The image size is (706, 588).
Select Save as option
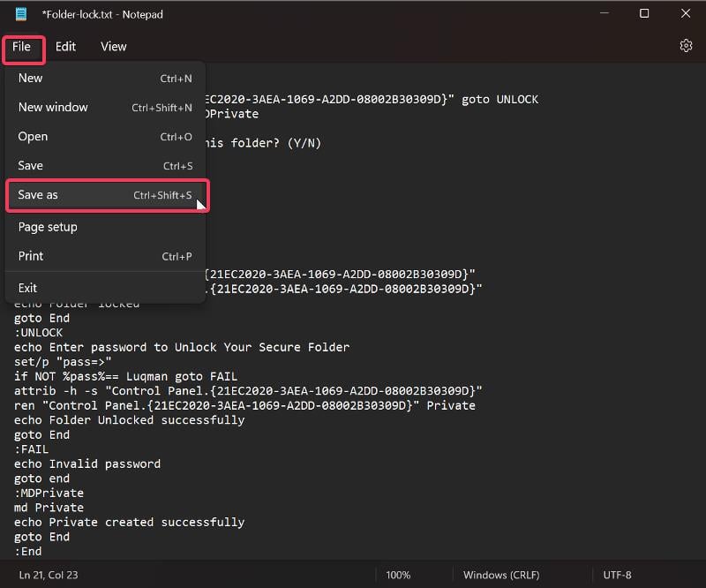tap(38, 195)
